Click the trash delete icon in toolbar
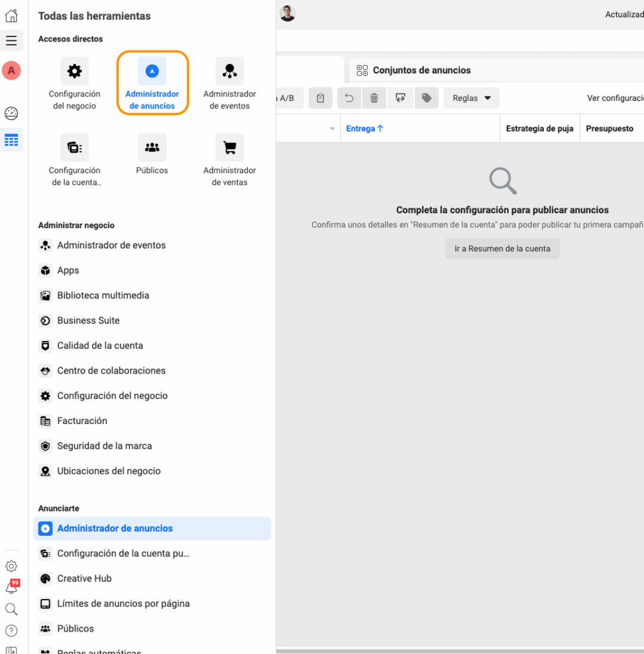The width and height of the screenshot is (644, 654). coord(374,98)
